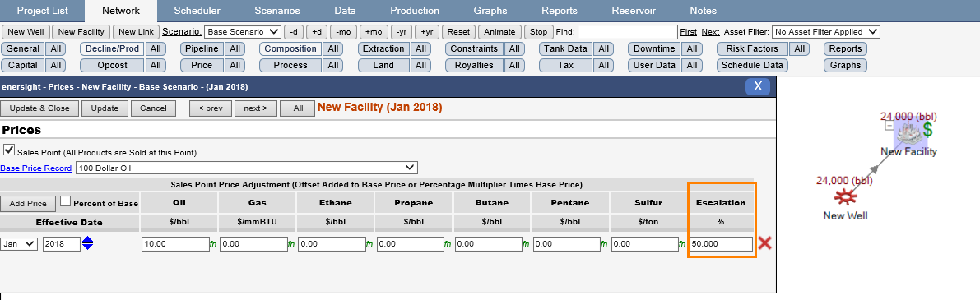This screenshot has height=300, width=980.
Task: Click Update & Close button
Action: coord(39,108)
